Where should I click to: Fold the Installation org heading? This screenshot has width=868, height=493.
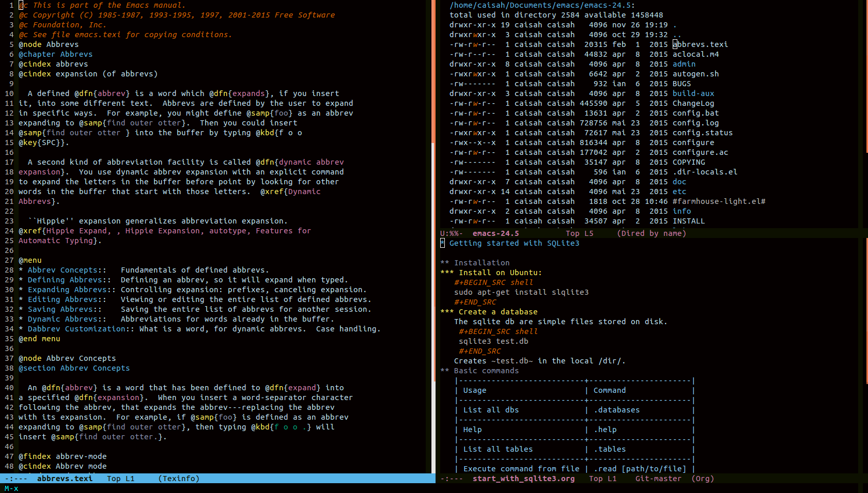point(475,263)
